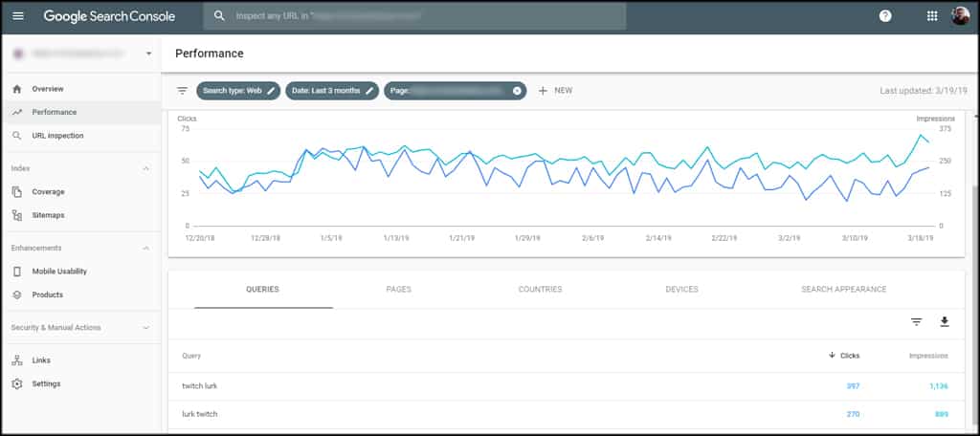This screenshot has height=436, width=980.
Task: Click the 270 clicks value
Action: (x=853, y=414)
